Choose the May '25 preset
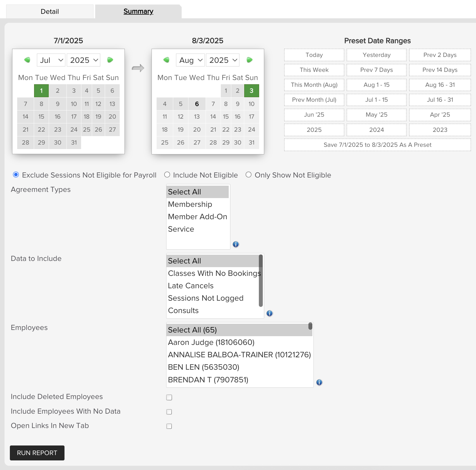The image size is (476, 470). click(x=377, y=115)
